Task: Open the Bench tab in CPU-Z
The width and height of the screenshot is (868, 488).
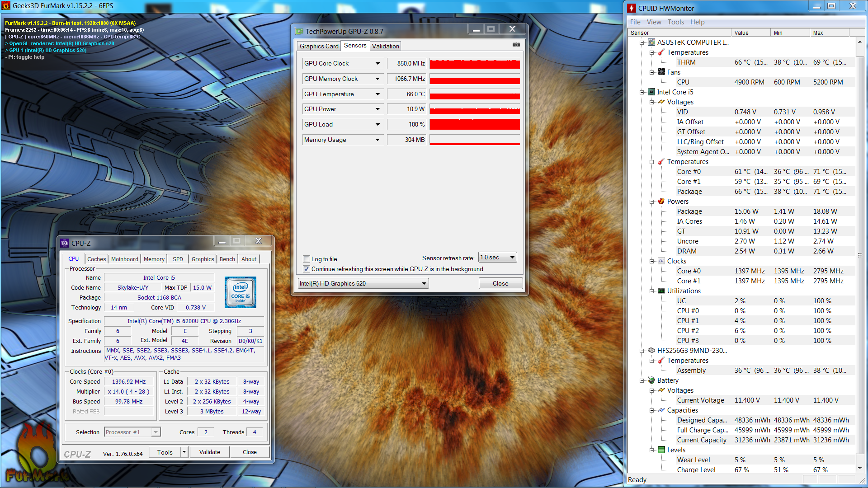Action: [x=227, y=259]
